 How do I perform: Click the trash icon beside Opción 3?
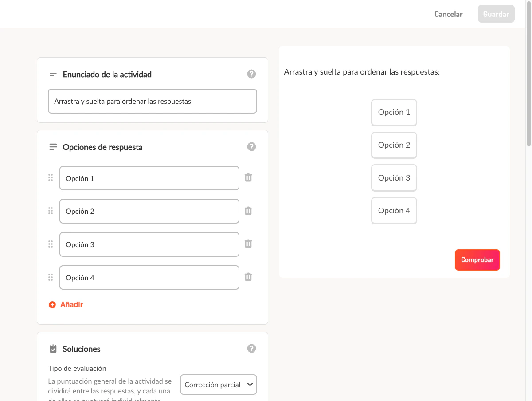pyautogui.click(x=248, y=244)
